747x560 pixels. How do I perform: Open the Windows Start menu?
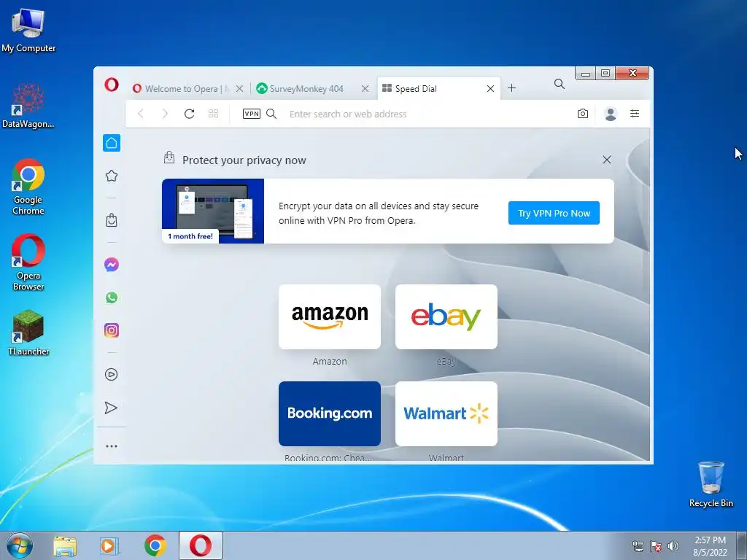[x=20, y=545]
